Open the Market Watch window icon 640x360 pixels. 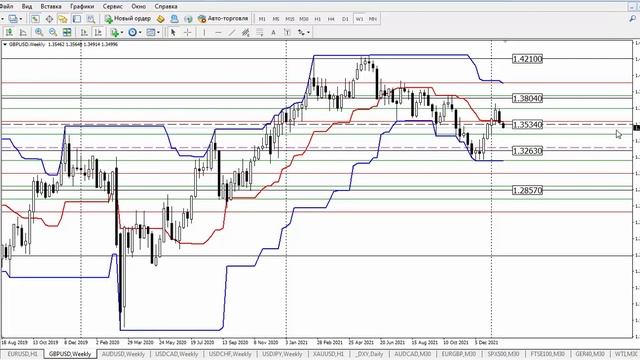pyautogui.click(x=35, y=19)
